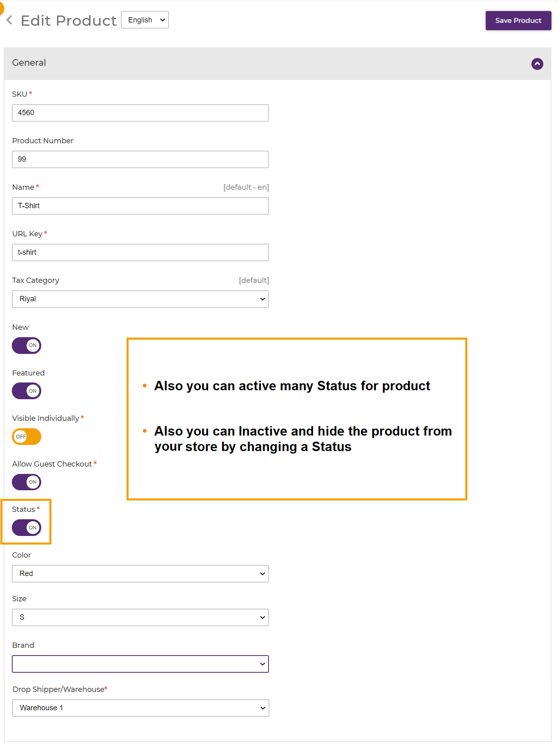Click the SKU input field
560x756 pixels.
(x=140, y=113)
